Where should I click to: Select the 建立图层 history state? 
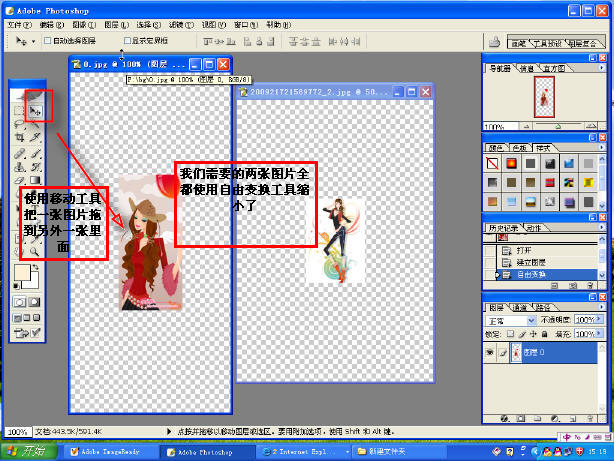[547, 262]
